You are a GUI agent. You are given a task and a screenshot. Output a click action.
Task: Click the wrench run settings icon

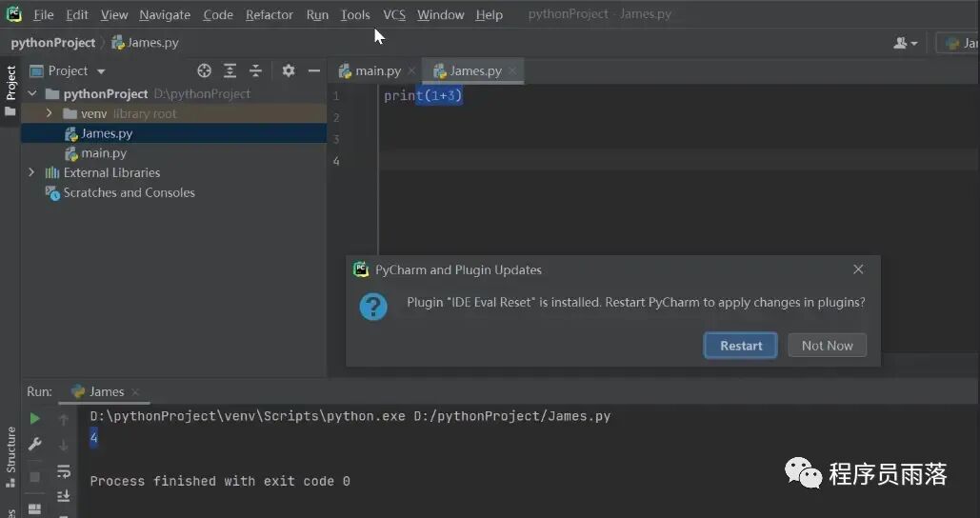click(x=35, y=444)
